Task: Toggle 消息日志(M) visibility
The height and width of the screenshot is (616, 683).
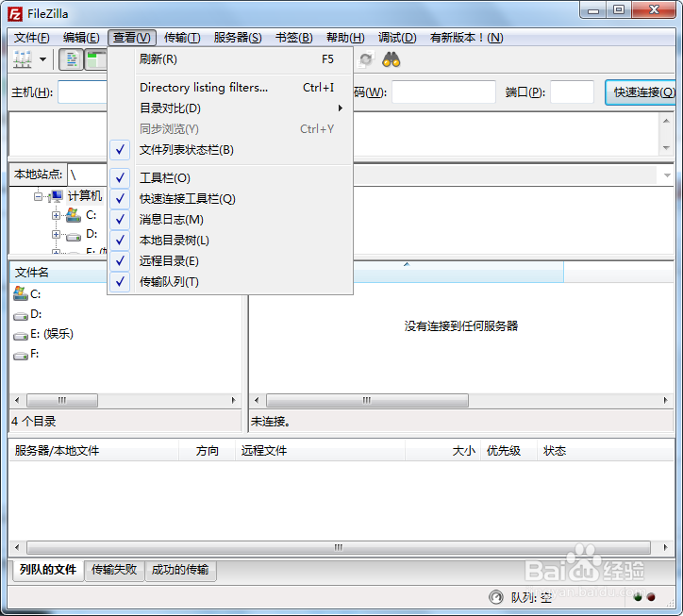Action: [x=230, y=220]
